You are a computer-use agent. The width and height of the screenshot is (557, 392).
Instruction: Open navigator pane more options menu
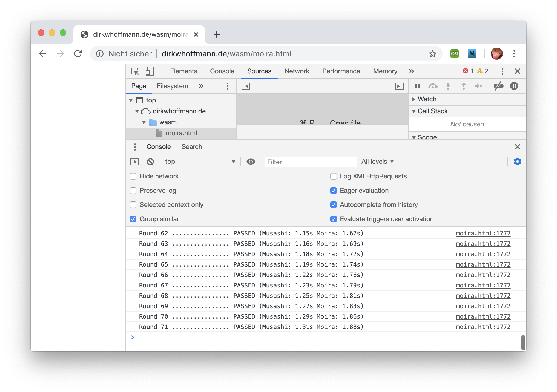[x=228, y=86]
